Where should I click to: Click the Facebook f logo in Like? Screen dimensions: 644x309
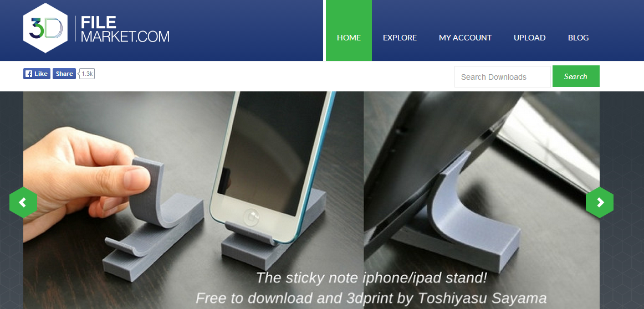[x=29, y=74]
